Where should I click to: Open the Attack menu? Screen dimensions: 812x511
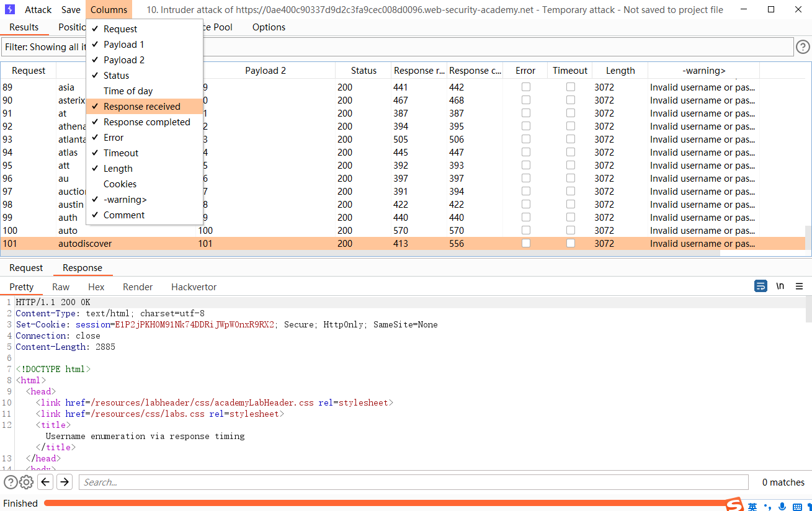tap(38, 9)
